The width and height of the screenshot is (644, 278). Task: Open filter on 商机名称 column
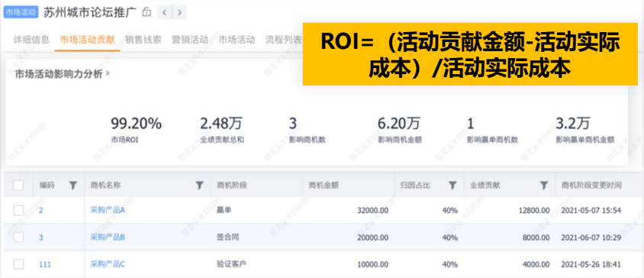click(x=200, y=186)
